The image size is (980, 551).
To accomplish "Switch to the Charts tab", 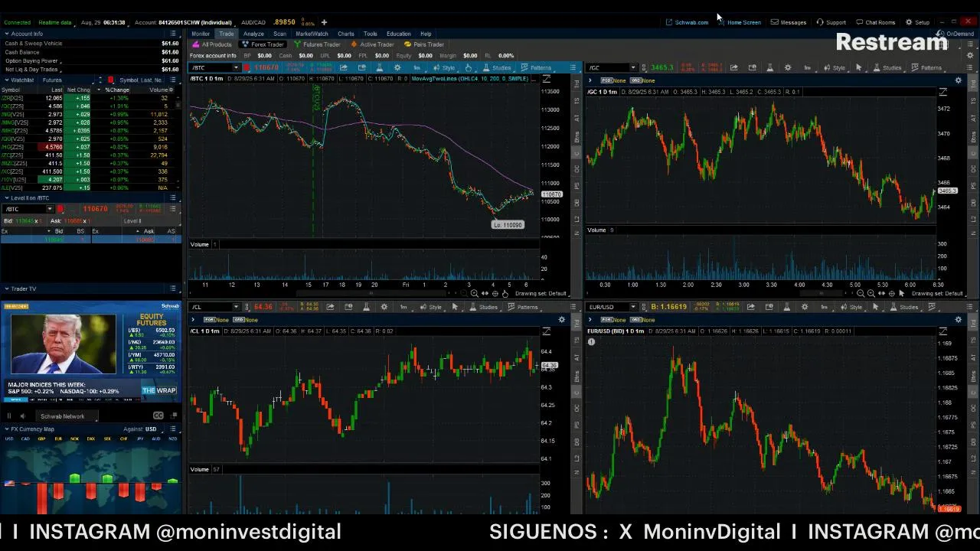I will [346, 34].
